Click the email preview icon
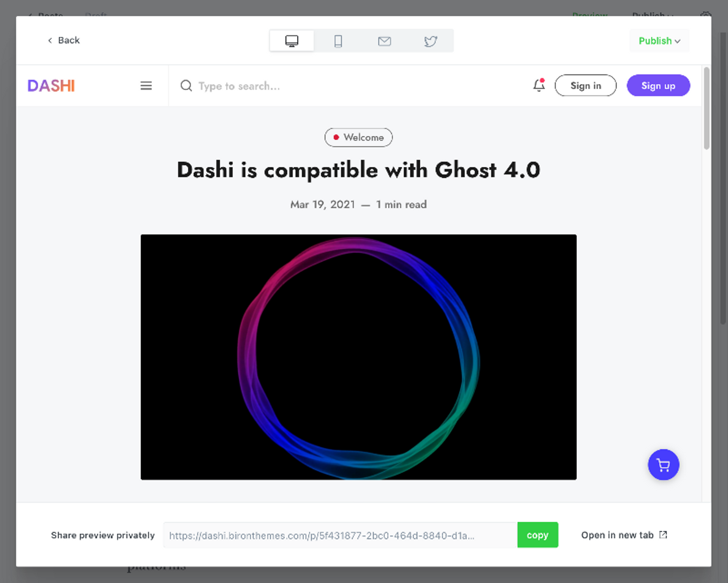This screenshot has width=728, height=583. point(384,41)
